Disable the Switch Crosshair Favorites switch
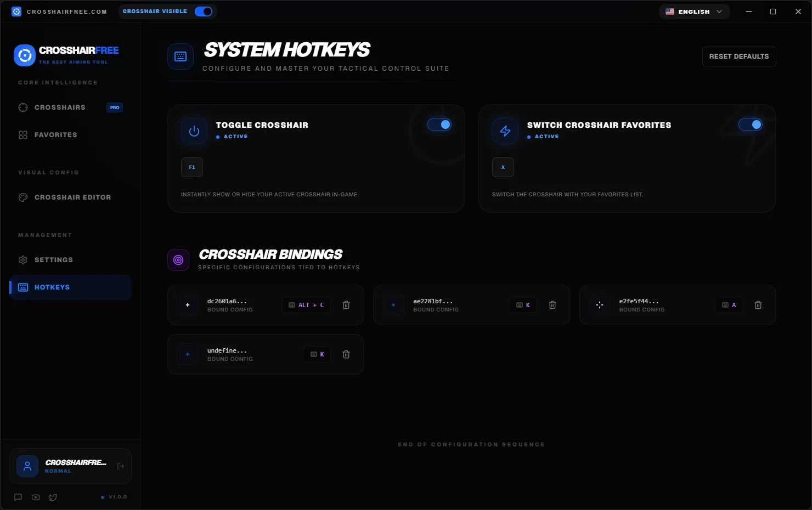 (751, 124)
